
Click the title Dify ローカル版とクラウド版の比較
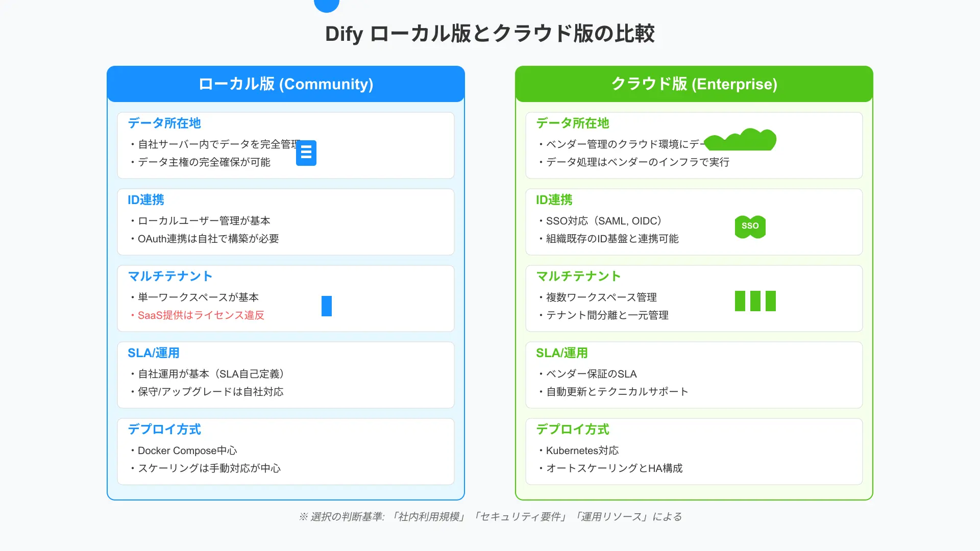(490, 34)
